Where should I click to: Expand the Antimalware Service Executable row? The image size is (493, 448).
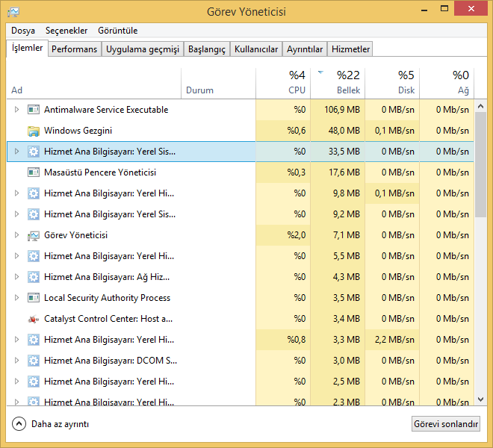(x=16, y=110)
